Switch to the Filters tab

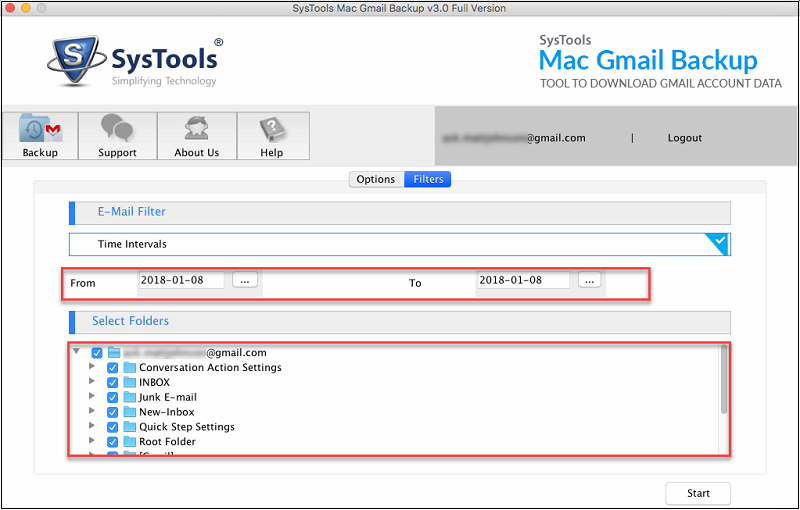click(428, 179)
